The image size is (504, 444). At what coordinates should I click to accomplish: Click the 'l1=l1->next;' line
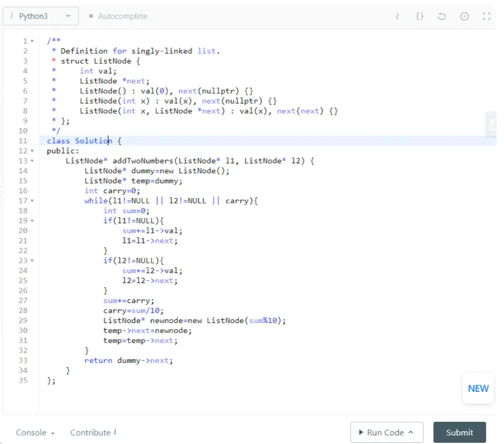[x=150, y=241]
